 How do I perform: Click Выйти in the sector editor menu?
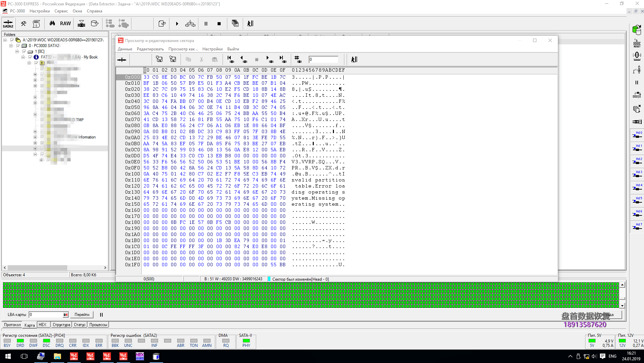[233, 49]
